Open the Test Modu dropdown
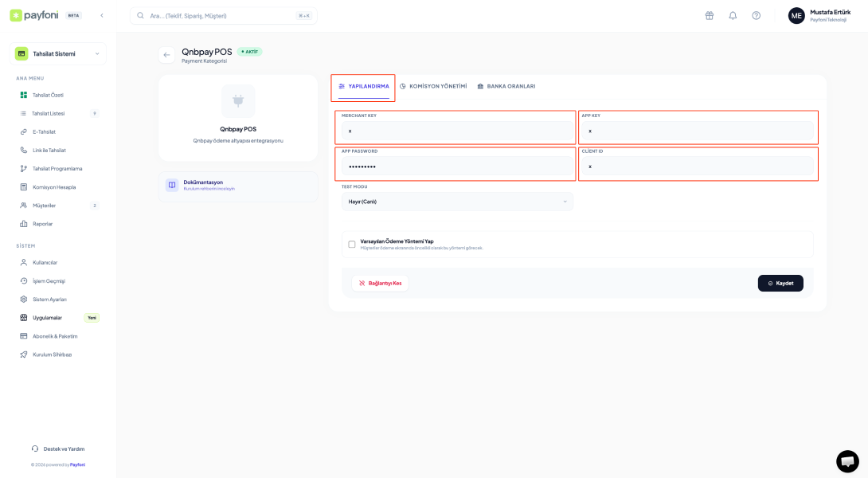The width and height of the screenshot is (868, 478). pyautogui.click(x=457, y=202)
